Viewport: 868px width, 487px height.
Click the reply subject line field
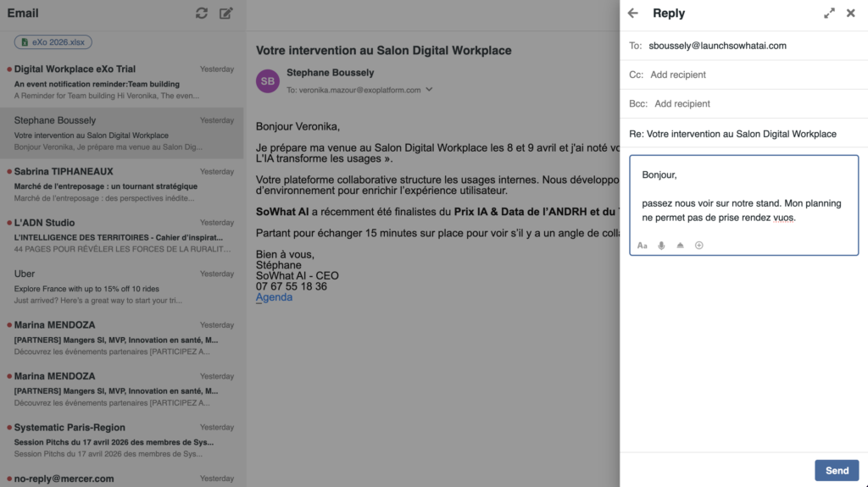[x=742, y=134]
